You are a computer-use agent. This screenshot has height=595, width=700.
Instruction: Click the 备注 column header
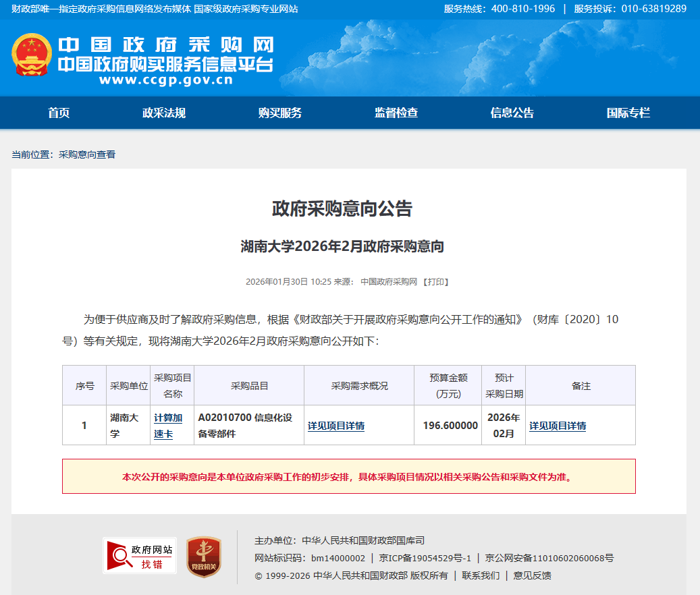581,386
